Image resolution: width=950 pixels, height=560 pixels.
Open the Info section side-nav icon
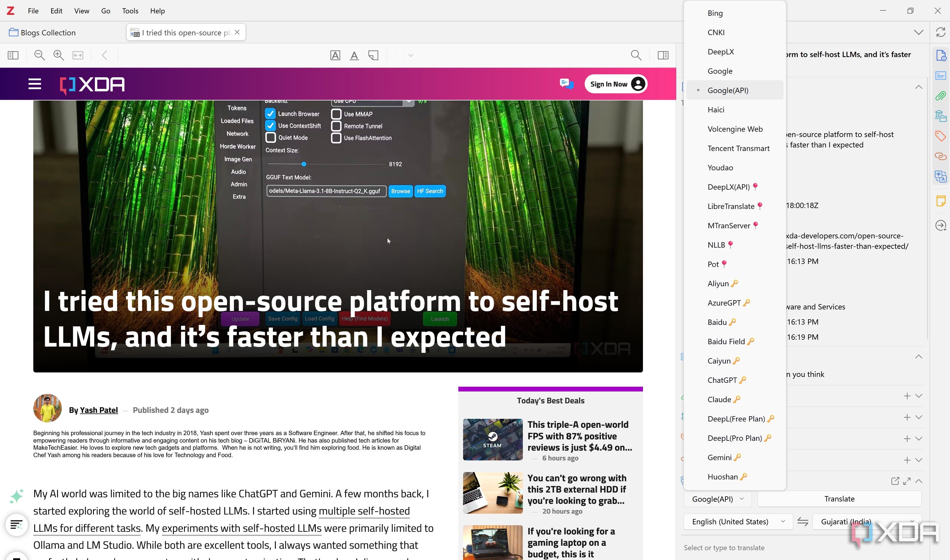(x=940, y=56)
